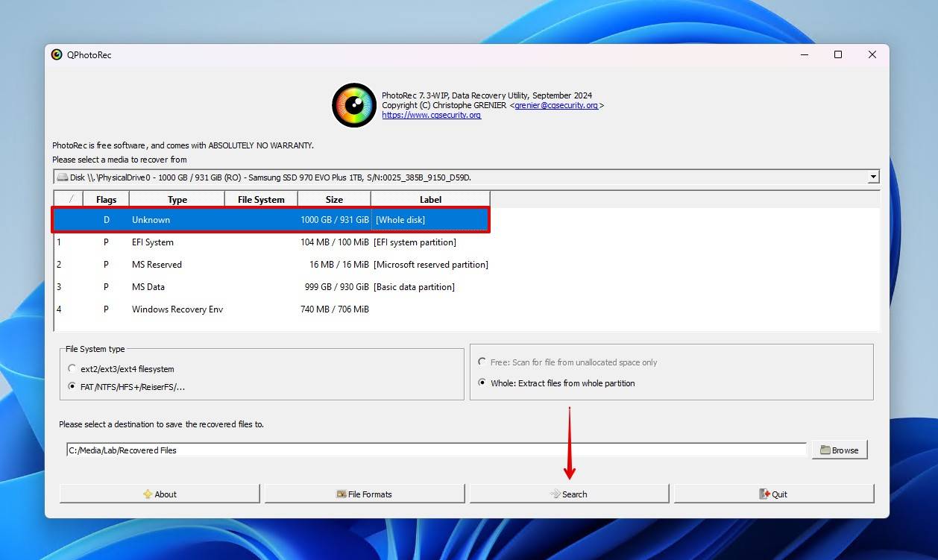Sort by the Size column header
This screenshot has height=560, width=938.
pos(334,199)
